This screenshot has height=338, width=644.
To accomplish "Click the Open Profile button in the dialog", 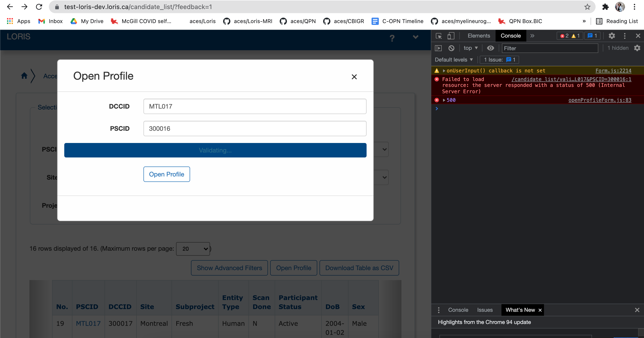I will [x=167, y=174].
